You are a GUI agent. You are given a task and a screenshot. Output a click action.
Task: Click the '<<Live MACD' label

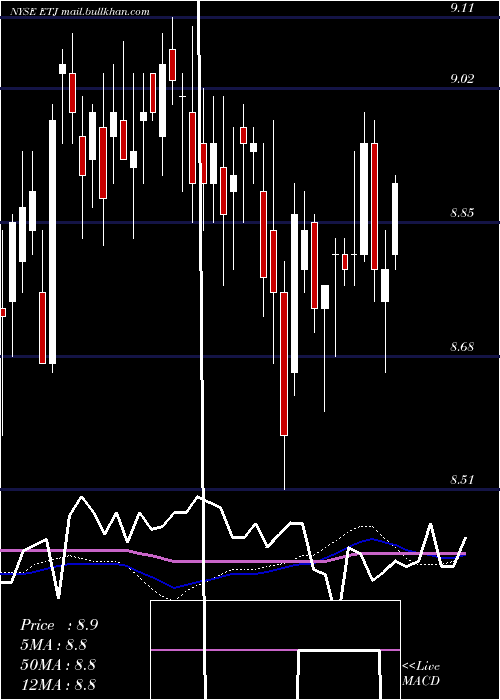(x=421, y=673)
